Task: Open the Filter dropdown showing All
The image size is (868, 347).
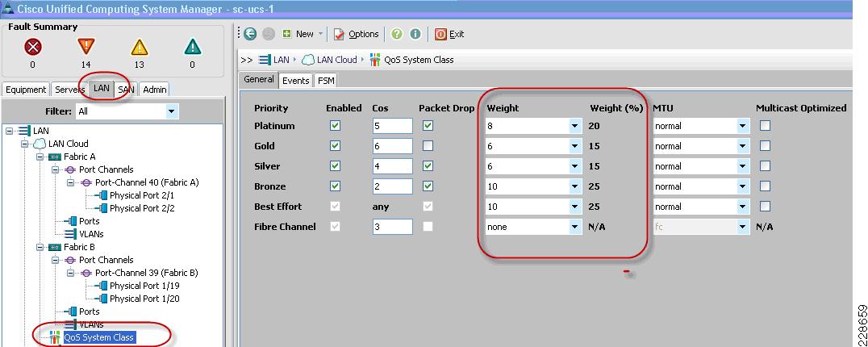Action: coord(127,112)
